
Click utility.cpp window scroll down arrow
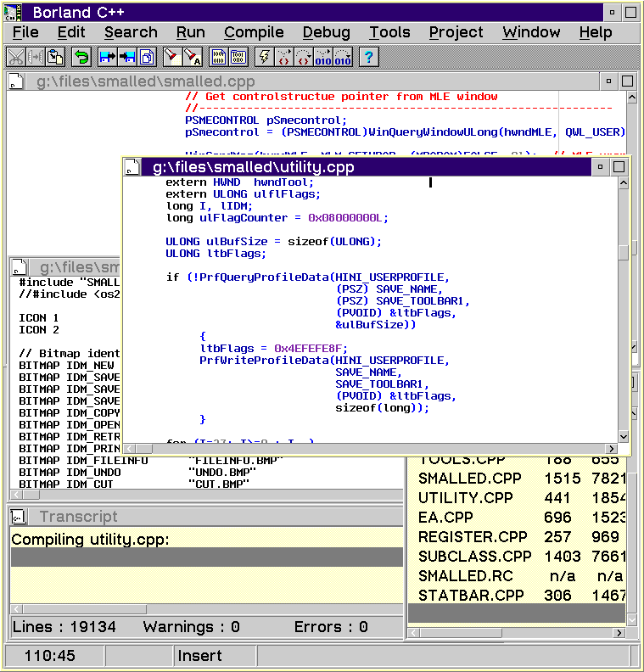tap(624, 437)
